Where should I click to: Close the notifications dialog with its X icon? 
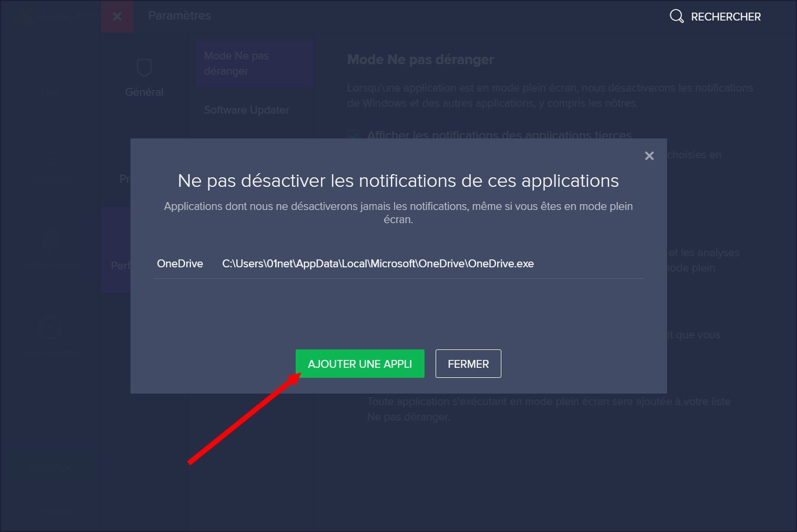tap(649, 156)
